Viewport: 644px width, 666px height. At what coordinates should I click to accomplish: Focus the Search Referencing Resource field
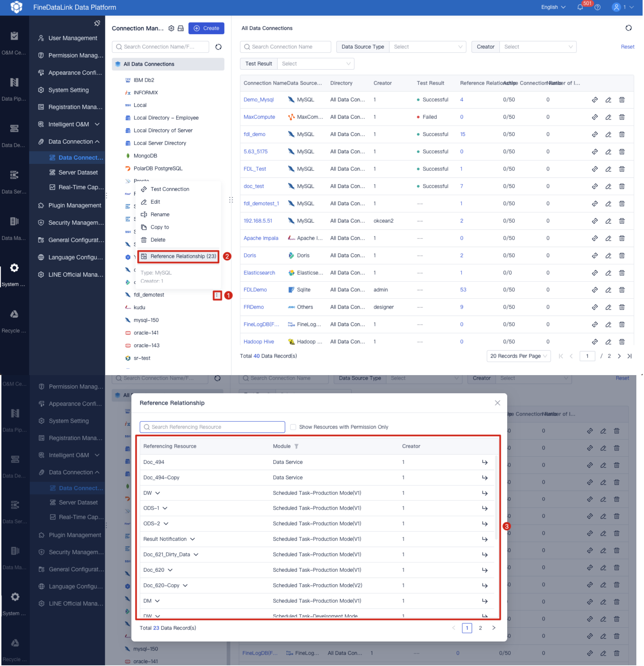click(x=212, y=427)
